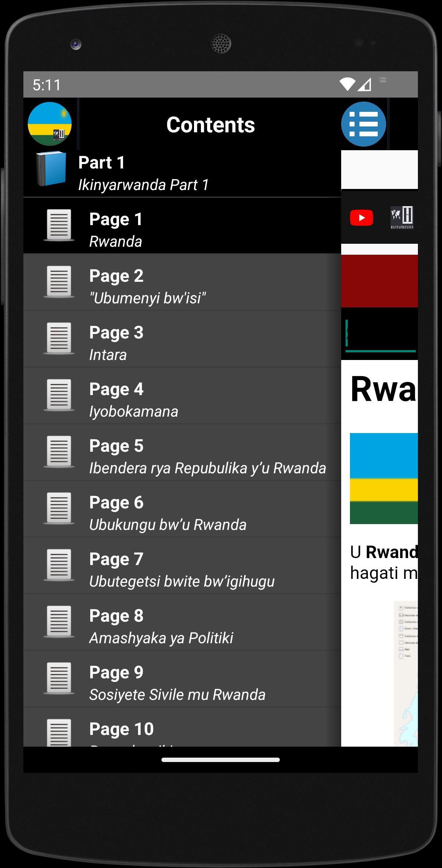Open Page 1 Rwanda

182,225
